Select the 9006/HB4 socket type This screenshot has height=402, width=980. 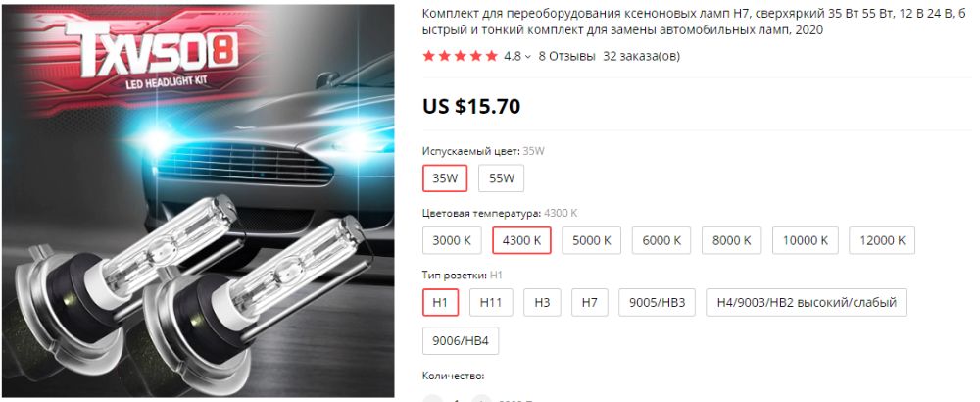(461, 341)
